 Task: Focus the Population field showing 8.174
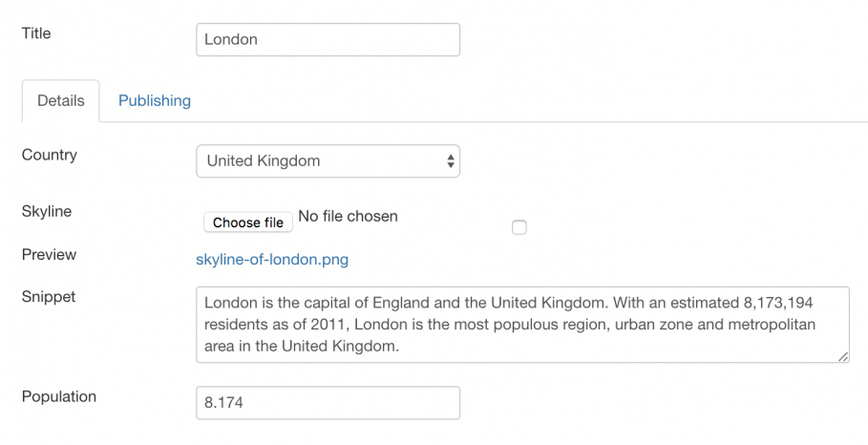(x=328, y=403)
